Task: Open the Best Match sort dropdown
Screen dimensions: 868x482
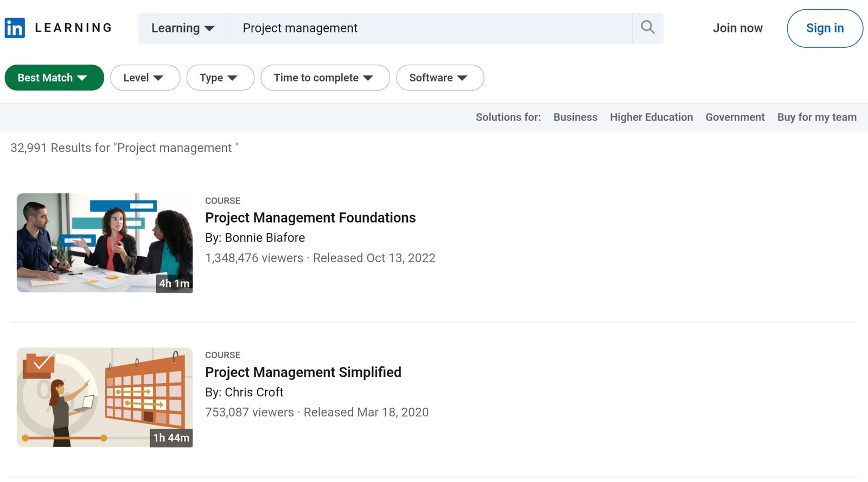Action: pos(54,78)
